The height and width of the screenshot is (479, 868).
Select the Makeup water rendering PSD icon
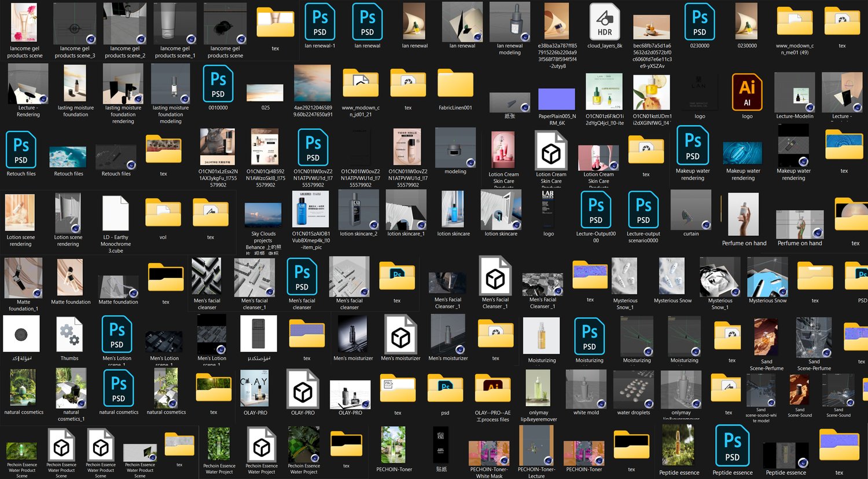point(693,145)
